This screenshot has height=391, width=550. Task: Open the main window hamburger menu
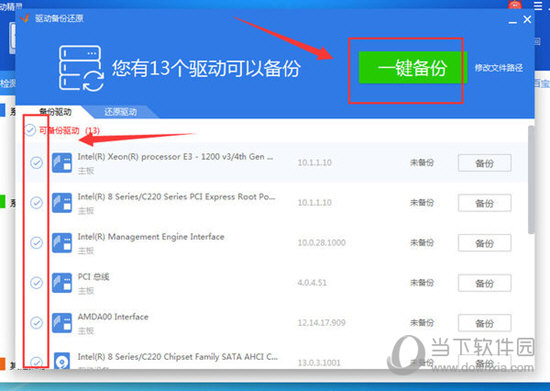point(538,6)
